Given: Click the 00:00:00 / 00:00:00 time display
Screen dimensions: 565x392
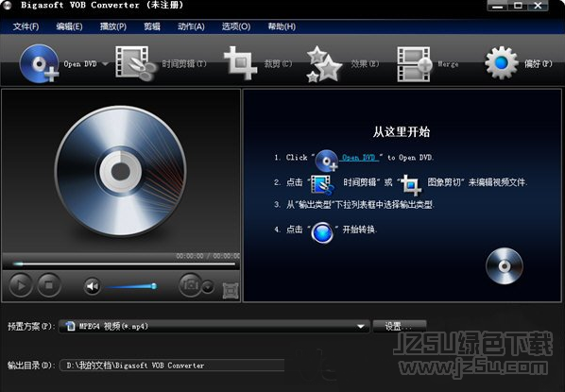Looking at the screenshot, I should coord(208,256).
